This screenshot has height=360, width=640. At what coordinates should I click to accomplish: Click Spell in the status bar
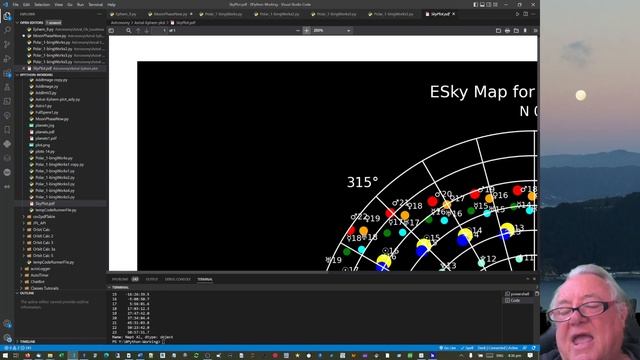(x=467, y=348)
